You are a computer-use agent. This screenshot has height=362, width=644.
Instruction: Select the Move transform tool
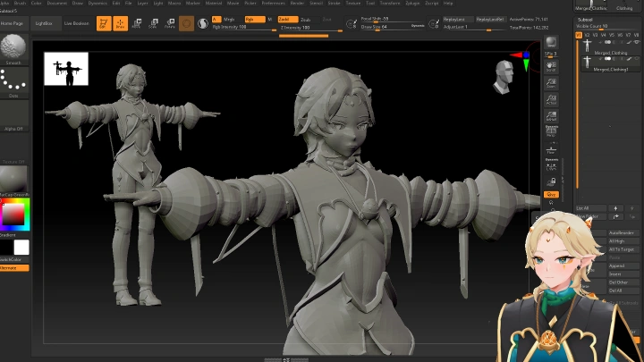(x=137, y=23)
